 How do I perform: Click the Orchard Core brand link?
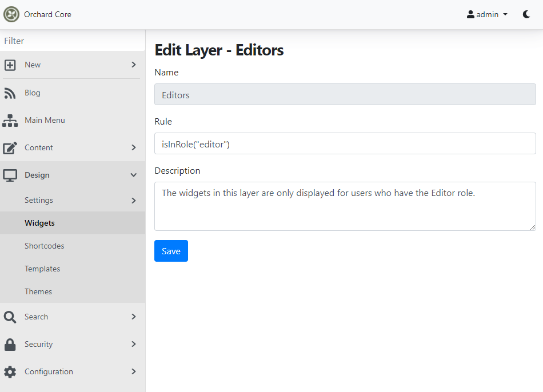pyautogui.click(x=48, y=14)
